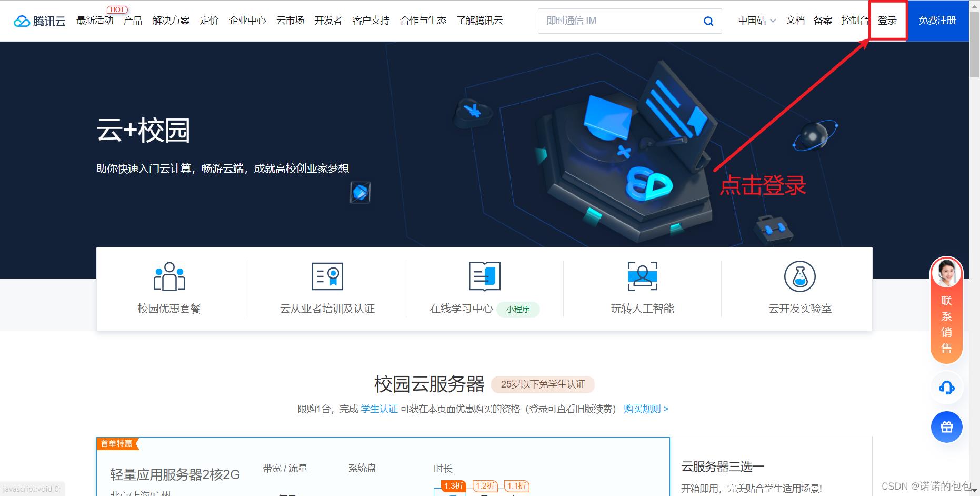Open the 开发者 menu

[x=328, y=21]
